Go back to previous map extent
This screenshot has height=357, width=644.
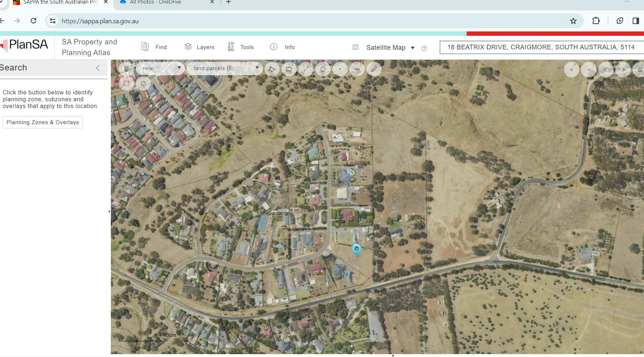tap(606, 70)
